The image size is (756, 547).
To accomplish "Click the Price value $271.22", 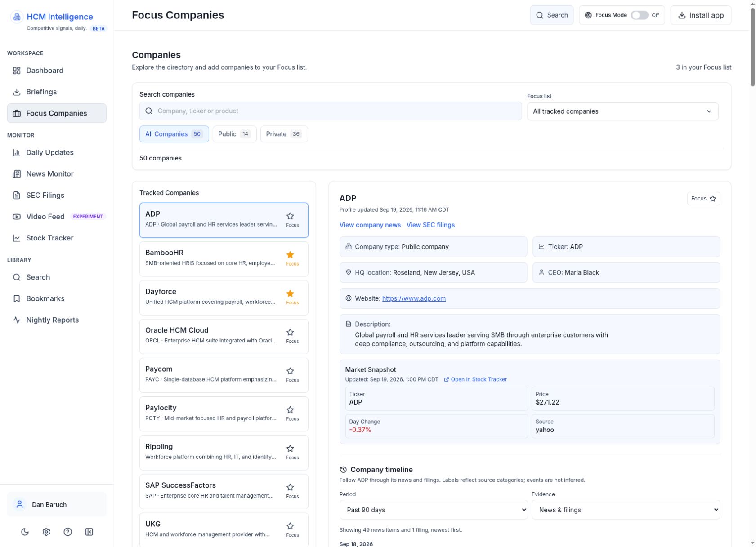I will 547,402.
